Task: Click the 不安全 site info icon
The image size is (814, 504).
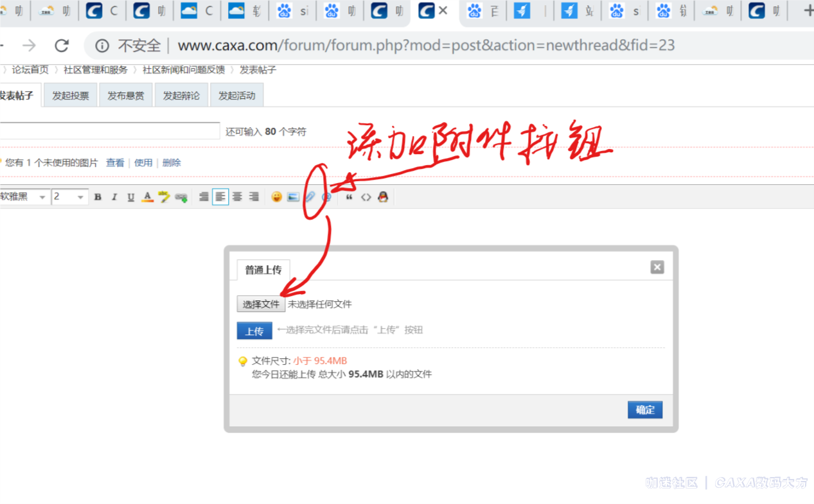Action: (102, 46)
